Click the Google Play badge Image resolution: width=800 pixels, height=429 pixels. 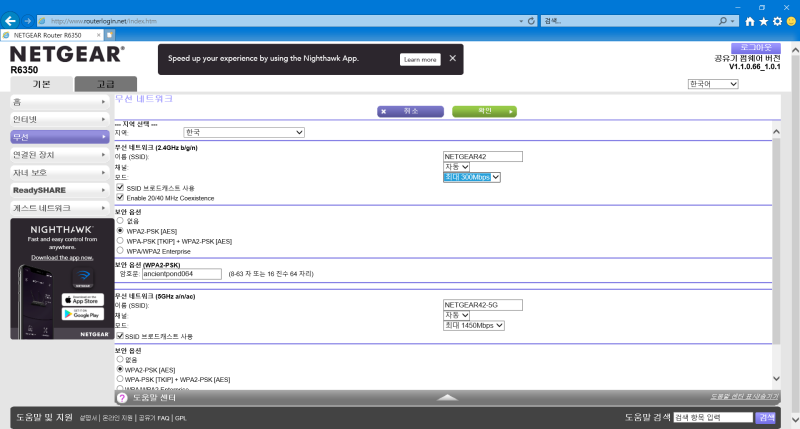coord(83,314)
